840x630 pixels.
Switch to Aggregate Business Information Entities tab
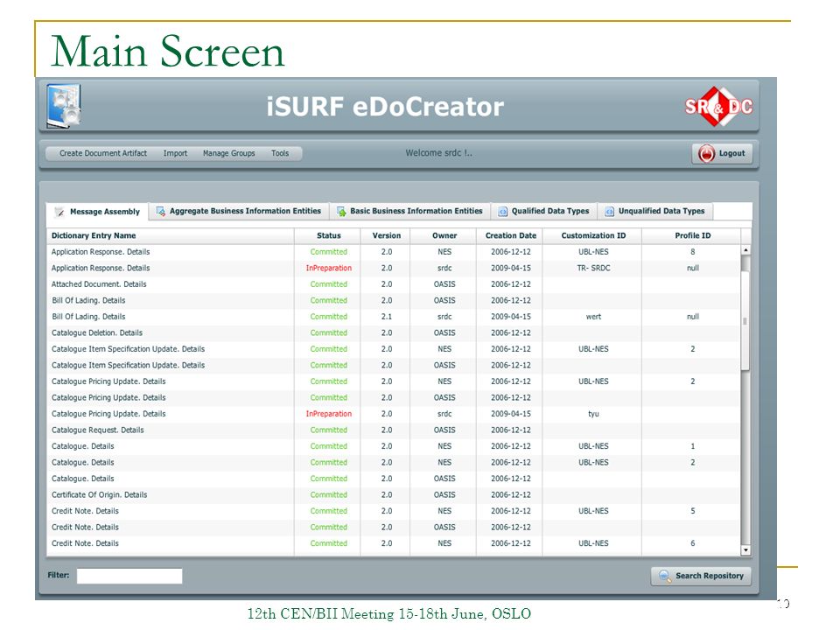[x=239, y=211]
